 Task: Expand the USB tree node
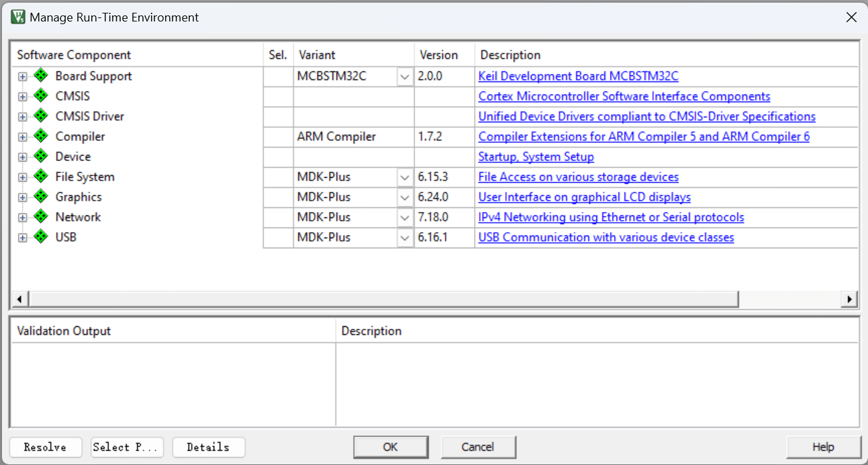(23, 238)
